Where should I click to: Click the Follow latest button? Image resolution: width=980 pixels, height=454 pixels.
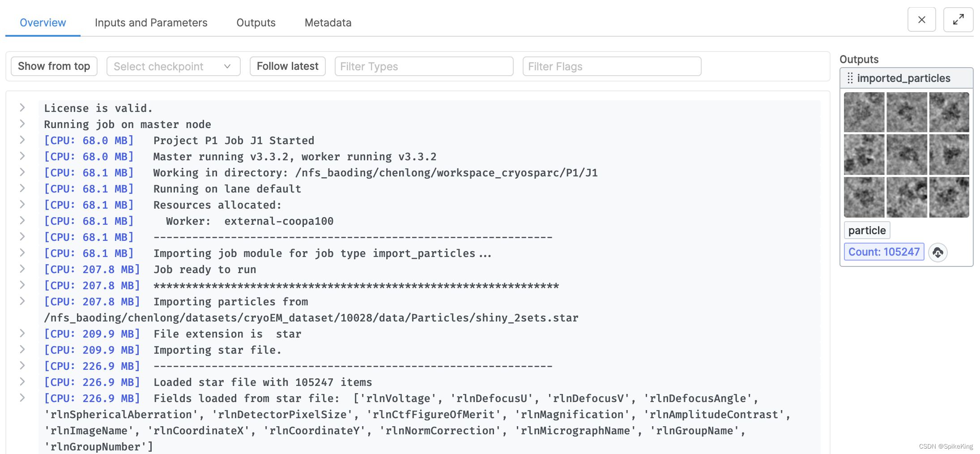(x=287, y=66)
